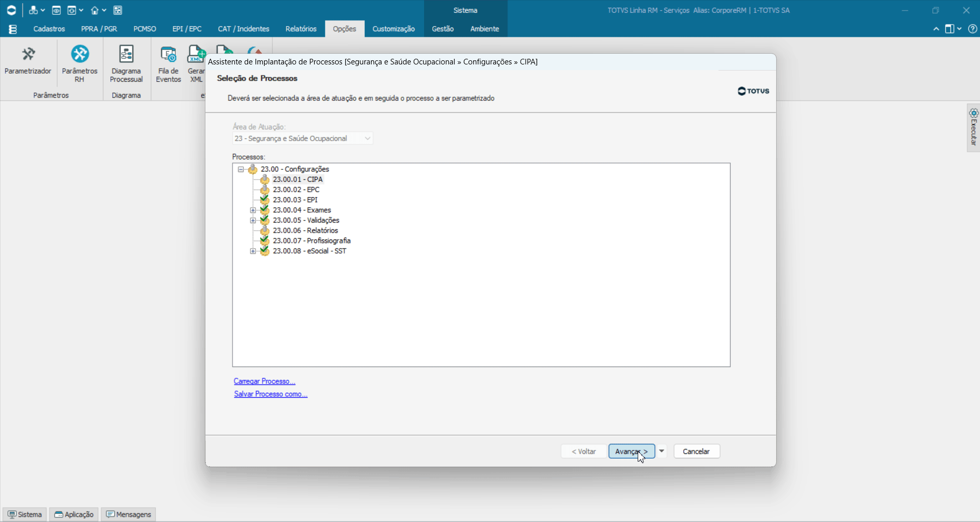
Task: Collapse the 23.00 - Configurações node
Action: point(241,169)
